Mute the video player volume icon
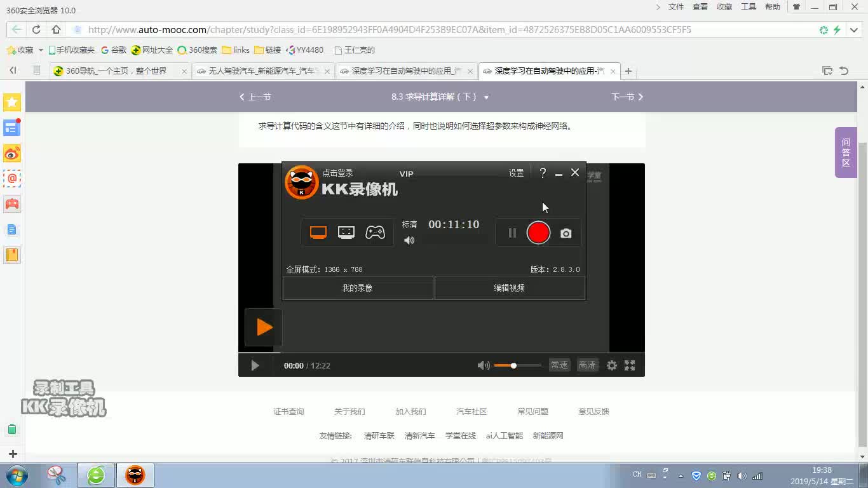This screenshot has width=868, height=488. tap(484, 365)
